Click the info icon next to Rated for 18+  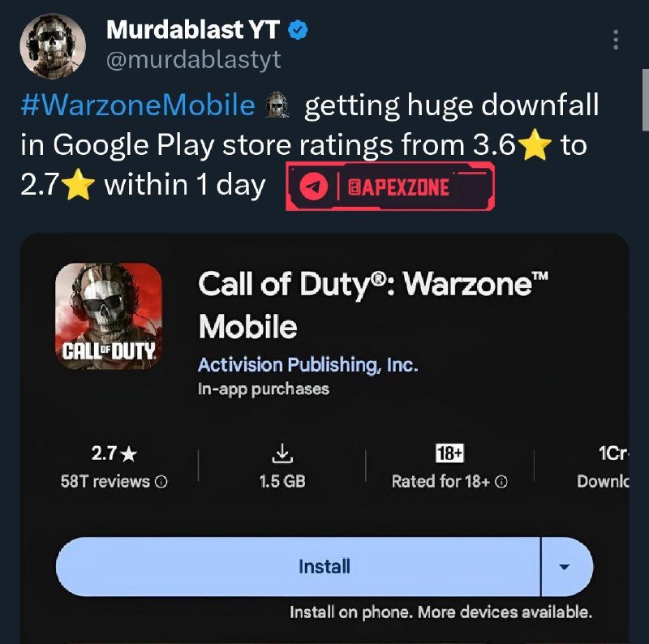click(x=501, y=482)
